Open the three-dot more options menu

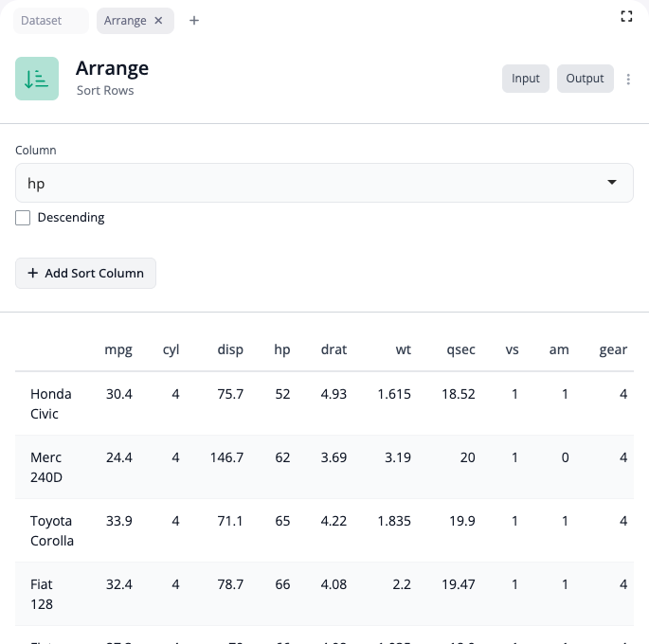(629, 80)
